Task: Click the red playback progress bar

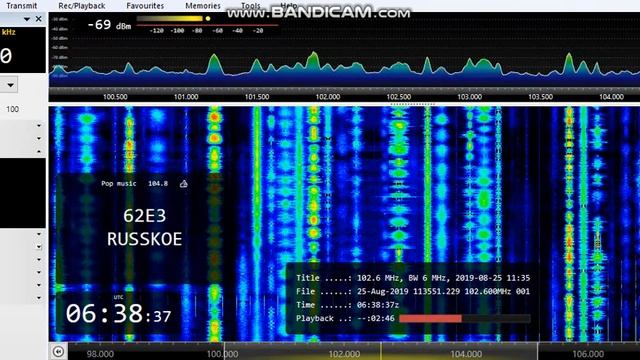Action: pyautogui.click(x=430, y=318)
